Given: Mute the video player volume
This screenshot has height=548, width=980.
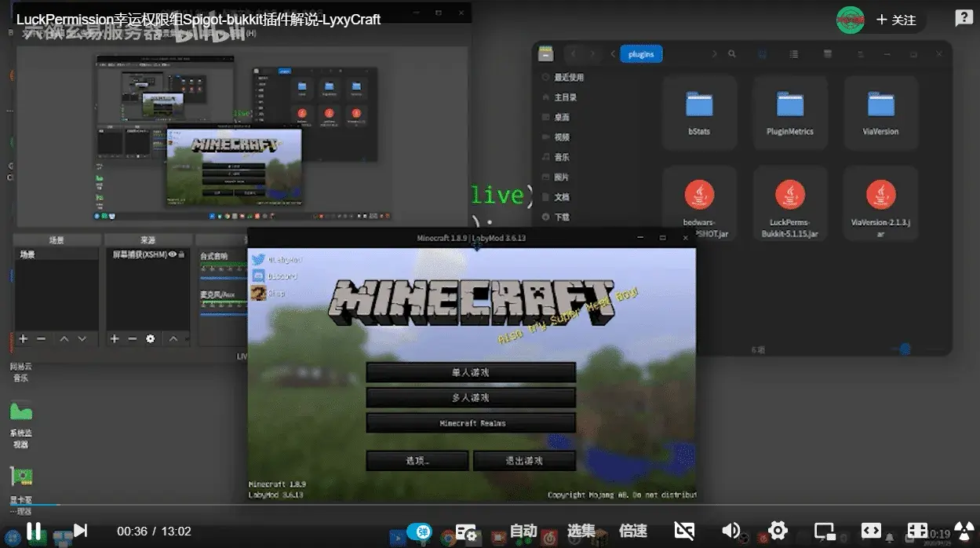Looking at the screenshot, I should (x=730, y=532).
